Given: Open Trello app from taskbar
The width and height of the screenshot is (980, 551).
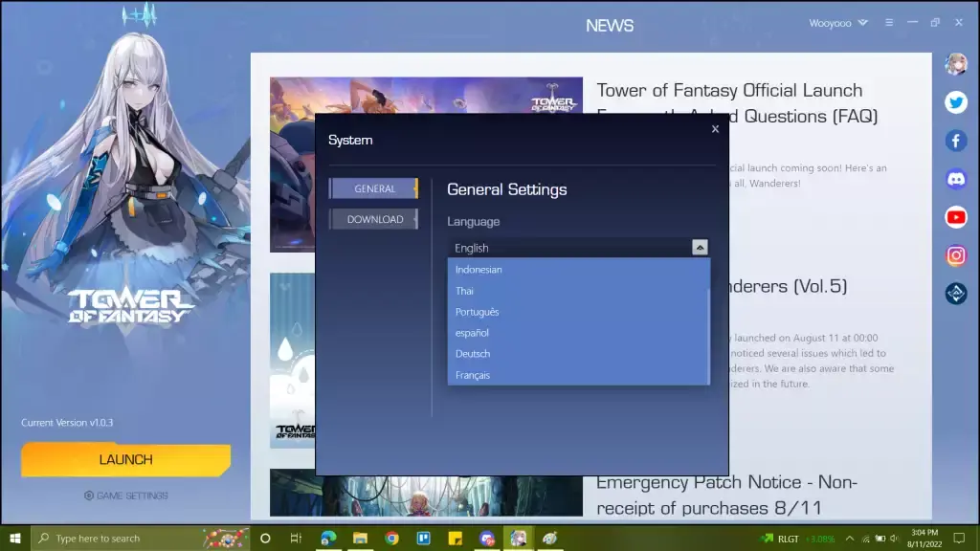Looking at the screenshot, I should [x=423, y=538].
